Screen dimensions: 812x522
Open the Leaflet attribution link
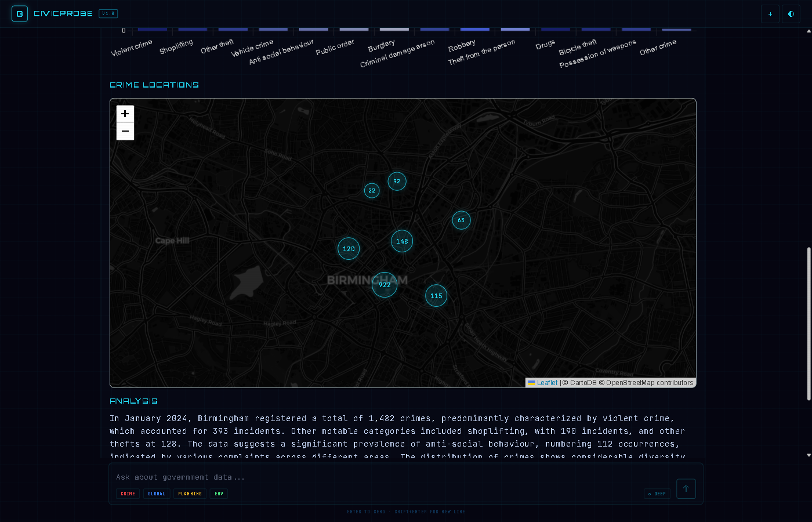(546, 382)
